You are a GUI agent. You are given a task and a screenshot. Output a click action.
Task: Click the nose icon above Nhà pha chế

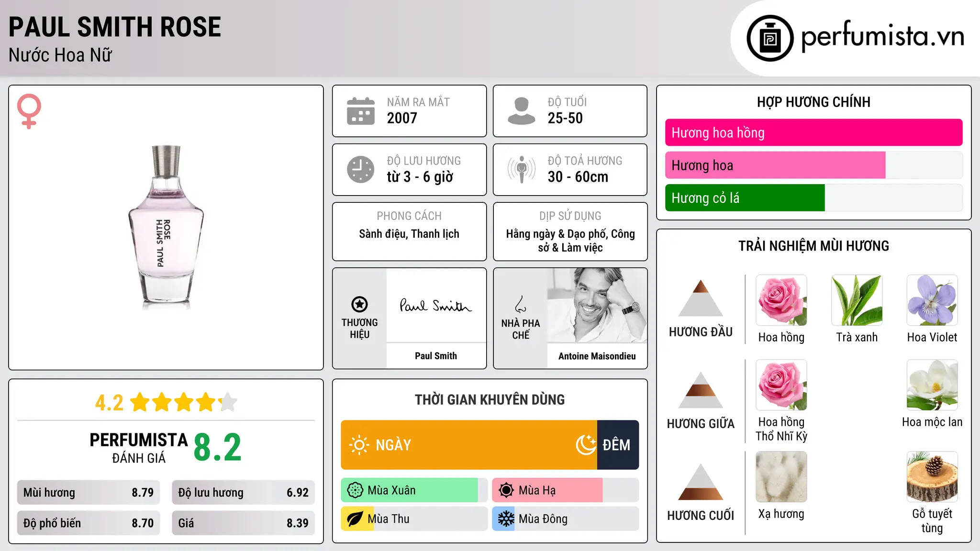tap(521, 304)
